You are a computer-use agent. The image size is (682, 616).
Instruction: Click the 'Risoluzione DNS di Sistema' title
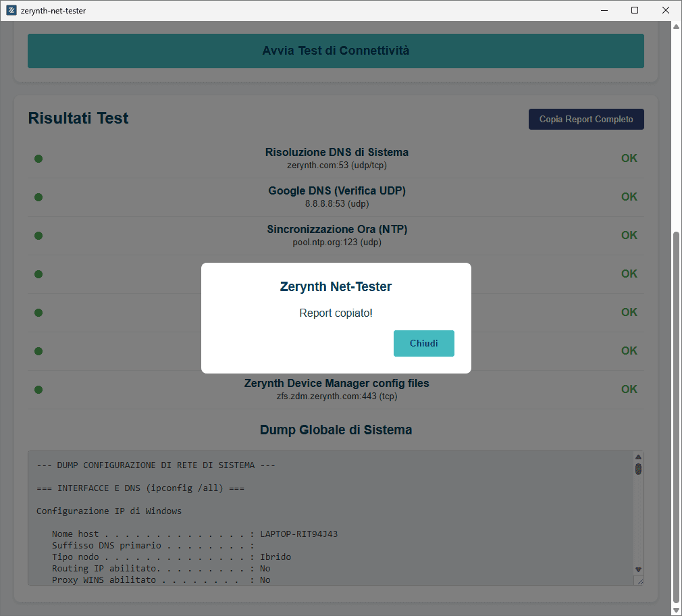tap(337, 152)
